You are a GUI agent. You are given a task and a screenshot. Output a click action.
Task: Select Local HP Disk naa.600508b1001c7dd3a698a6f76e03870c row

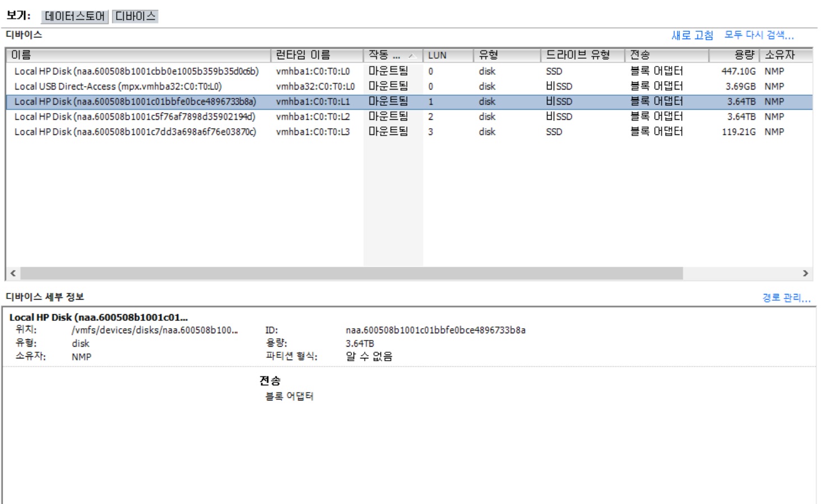point(409,132)
